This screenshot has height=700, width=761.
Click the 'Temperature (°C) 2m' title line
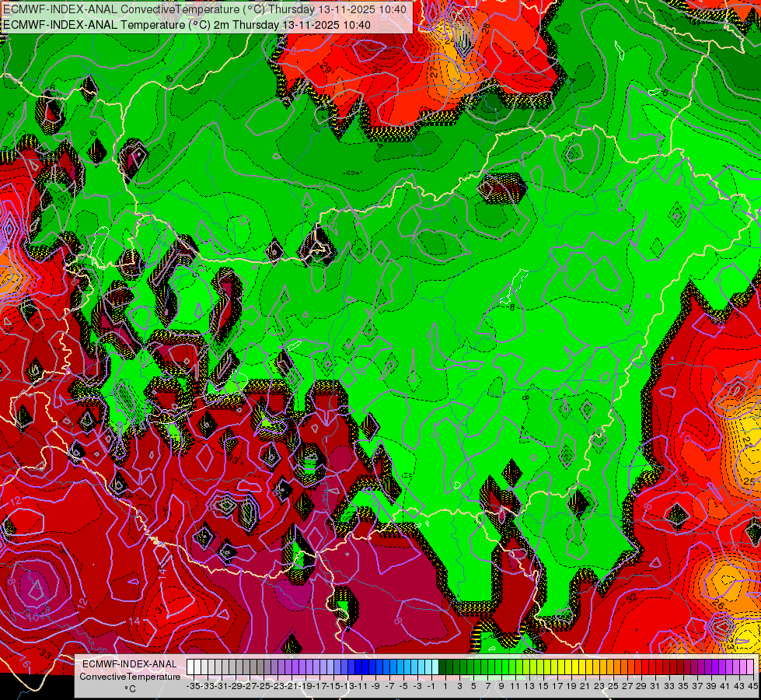(x=187, y=25)
